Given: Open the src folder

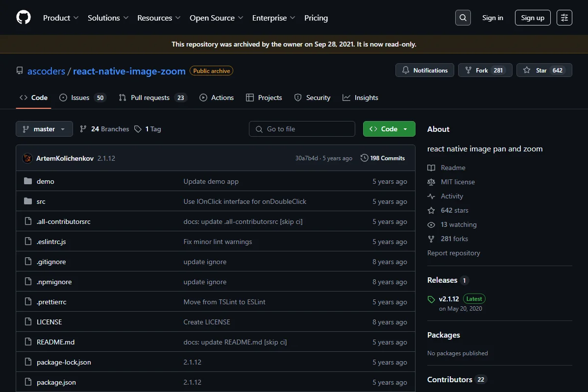Looking at the screenshot, I should pyautogui.click(x=41, y=201).
